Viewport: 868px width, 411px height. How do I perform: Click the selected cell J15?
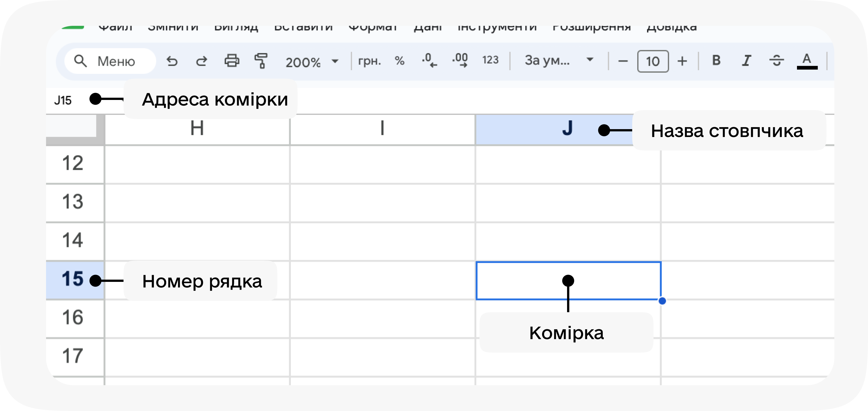click(x=568, y=280)
